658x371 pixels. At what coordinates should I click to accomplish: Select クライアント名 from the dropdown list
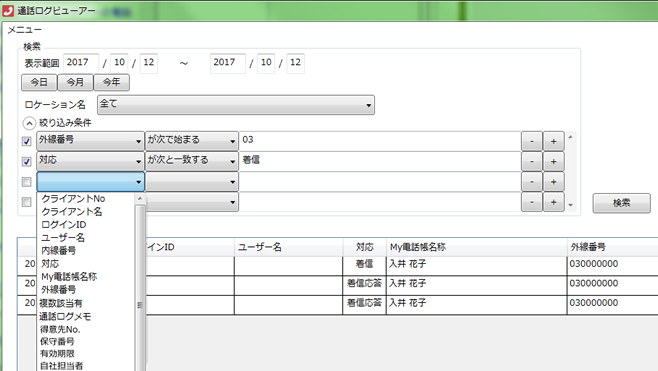point(72,212)
